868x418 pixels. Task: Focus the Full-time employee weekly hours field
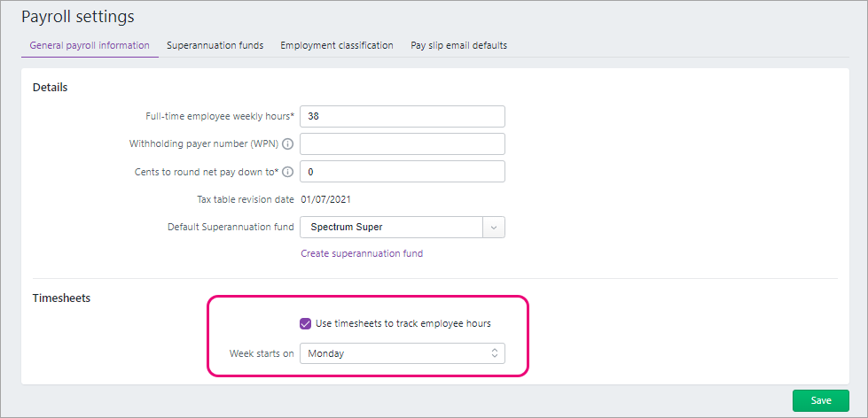[x=403, y=116]
